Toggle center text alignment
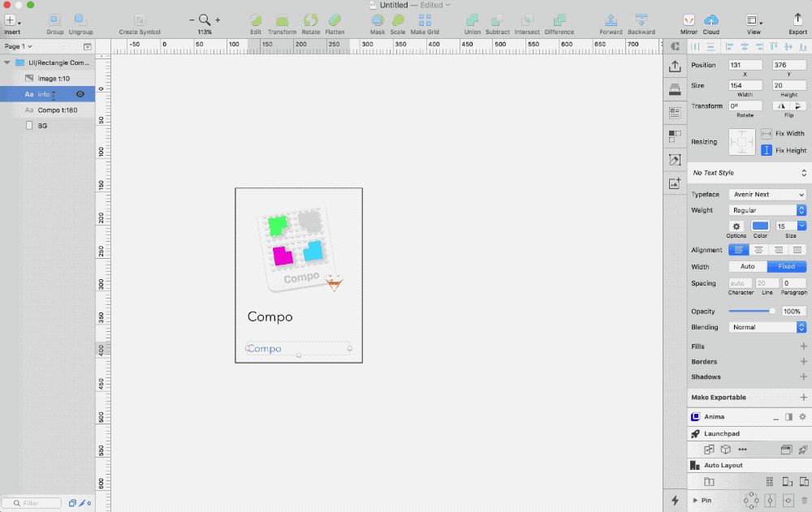 758,250
